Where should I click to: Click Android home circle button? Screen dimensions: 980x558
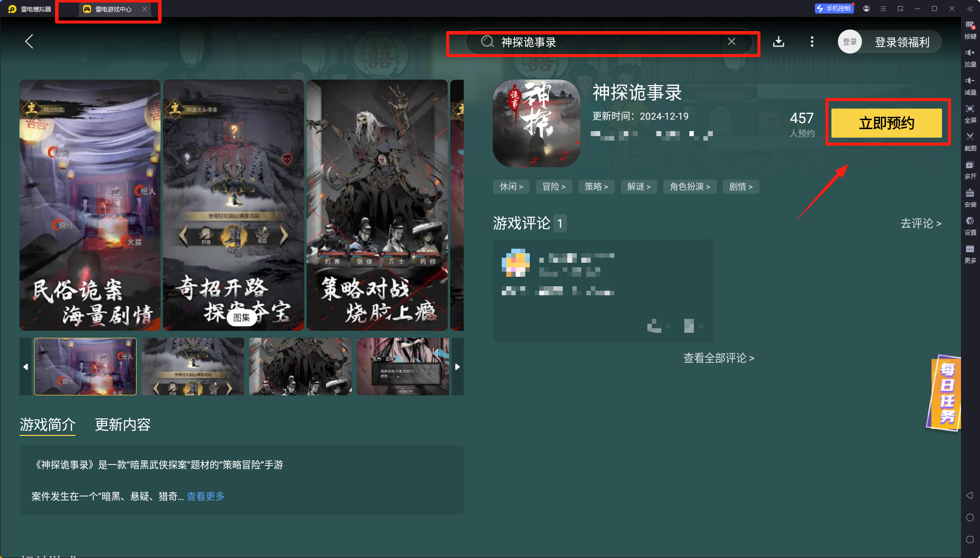[969, 517]
